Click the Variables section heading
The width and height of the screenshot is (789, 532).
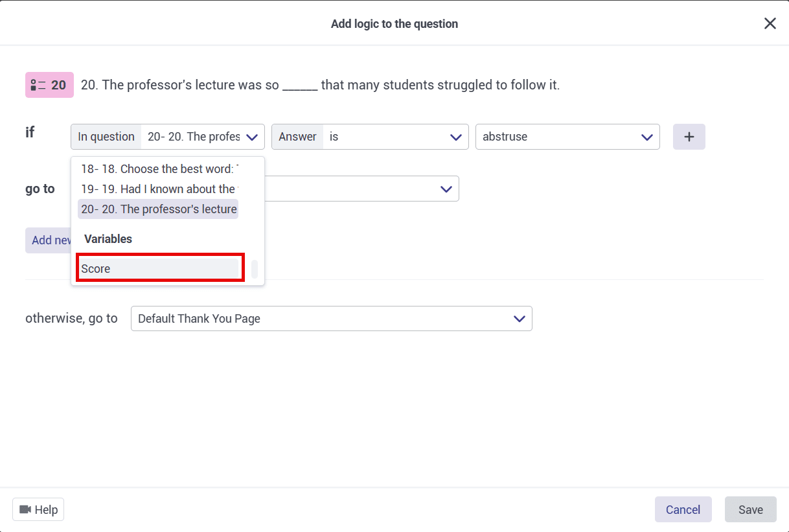(x=108, y=239)
